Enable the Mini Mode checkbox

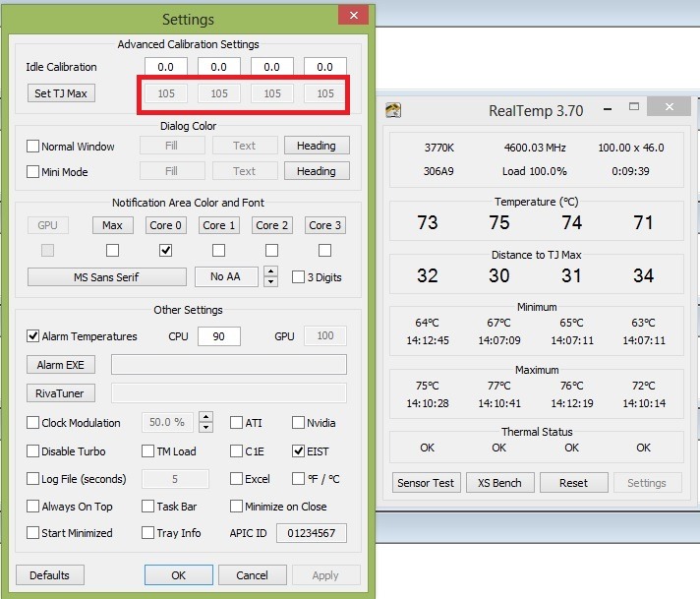32,171
